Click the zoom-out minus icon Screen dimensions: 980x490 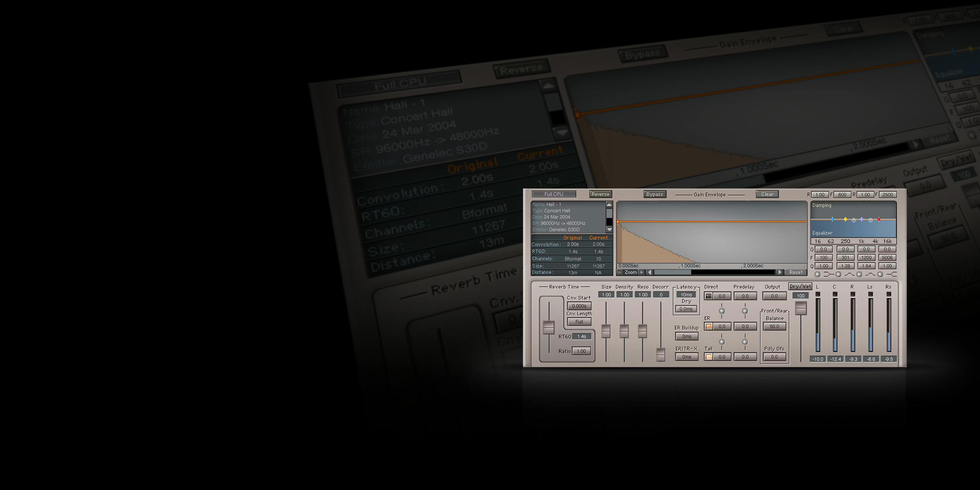620,272
